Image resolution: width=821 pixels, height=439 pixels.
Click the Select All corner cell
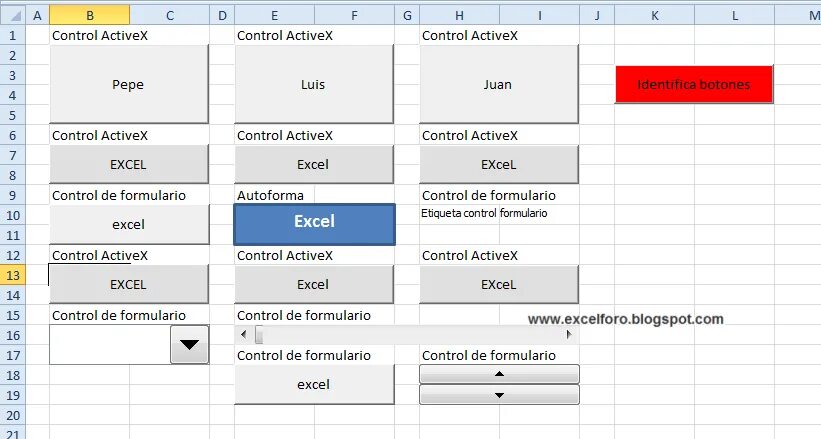(12, 15)
